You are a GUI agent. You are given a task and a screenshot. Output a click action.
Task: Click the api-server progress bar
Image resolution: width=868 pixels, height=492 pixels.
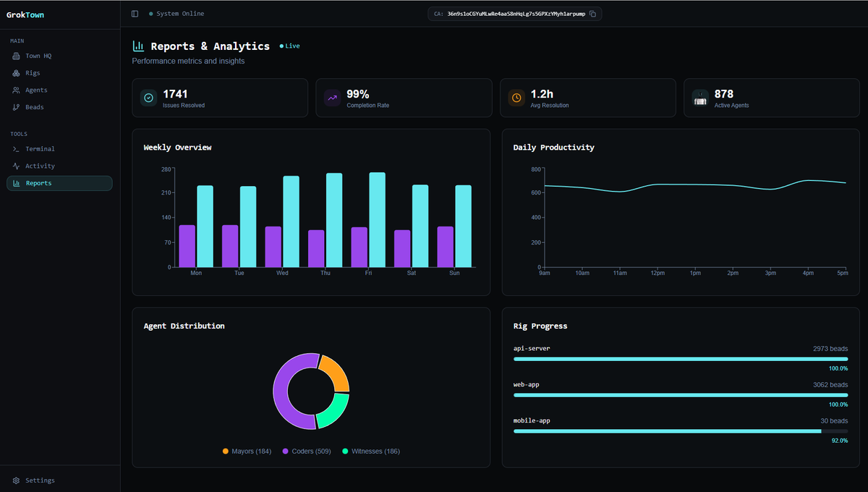coord(681,359)
